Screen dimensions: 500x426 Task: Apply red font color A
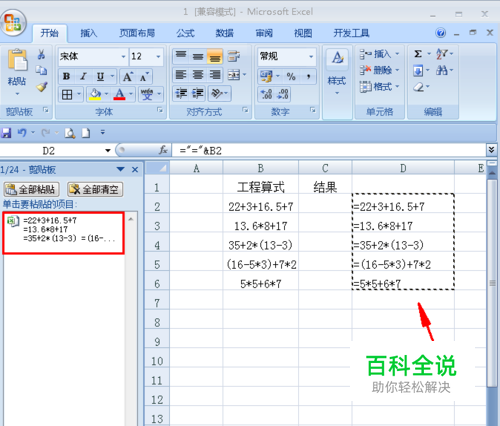click(x=119, y=94)
